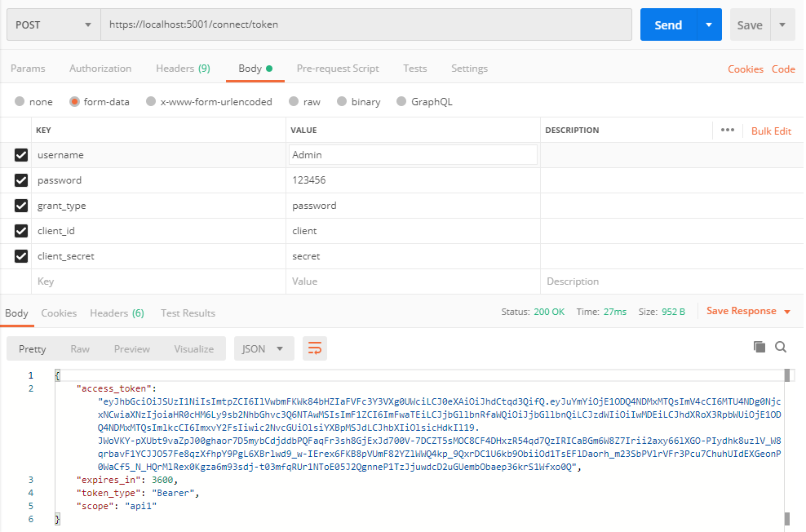Screen dimensions: 806x532
Task: Click the three-dots column options icon
Action: pos(728,131)
